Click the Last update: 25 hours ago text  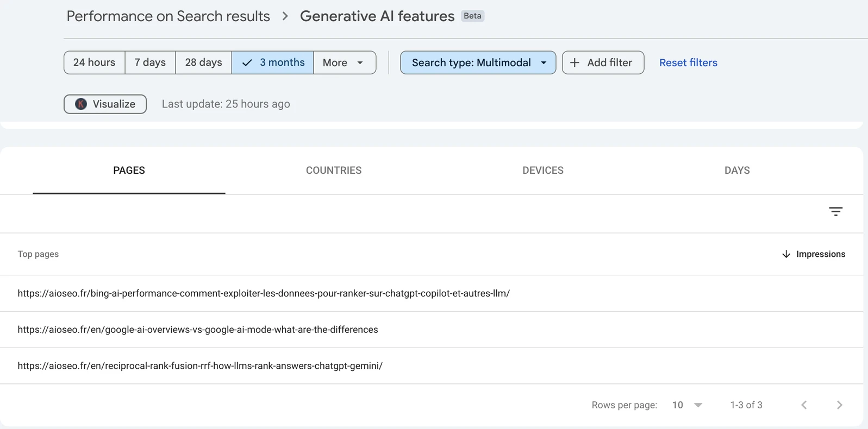(x=226, y=104)
